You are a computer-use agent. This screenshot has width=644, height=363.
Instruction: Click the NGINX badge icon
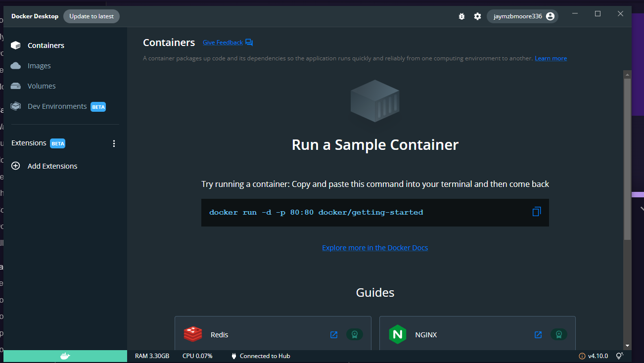558,334
